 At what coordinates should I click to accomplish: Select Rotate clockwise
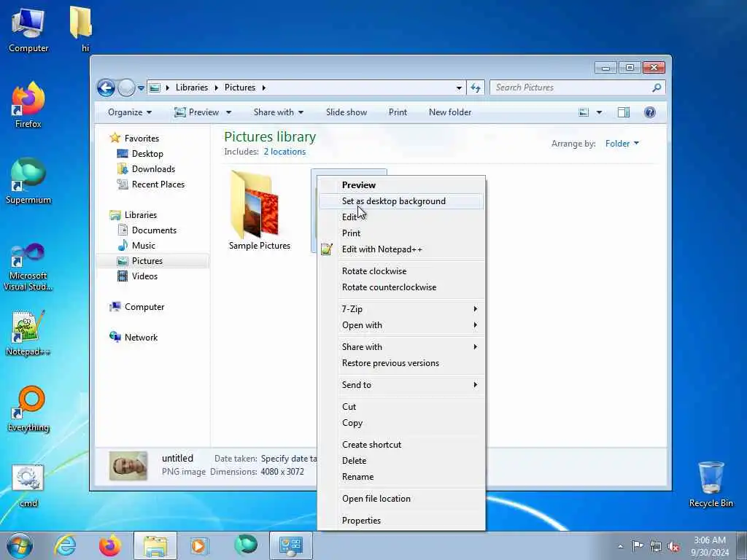point(401,271)
